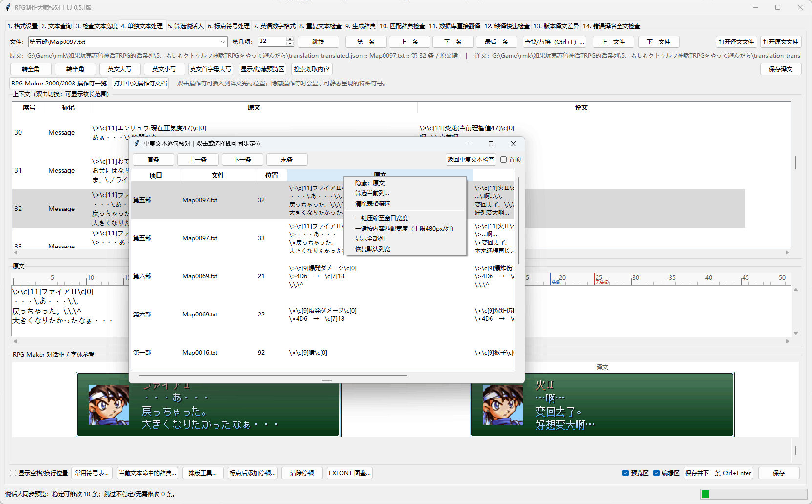The height and width of the screenshot is (504, 812).
Task: Click the 排版工具... button
Action: [x=203, y=473]
